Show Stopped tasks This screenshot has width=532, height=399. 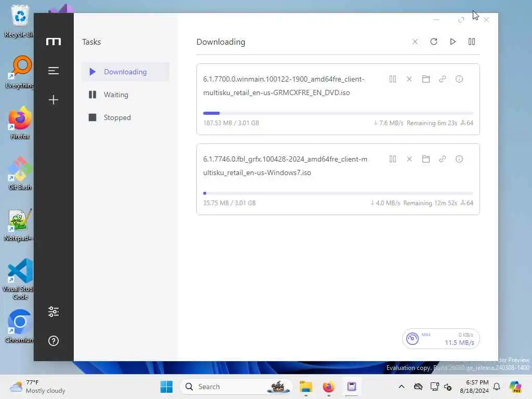click(125, 117)
